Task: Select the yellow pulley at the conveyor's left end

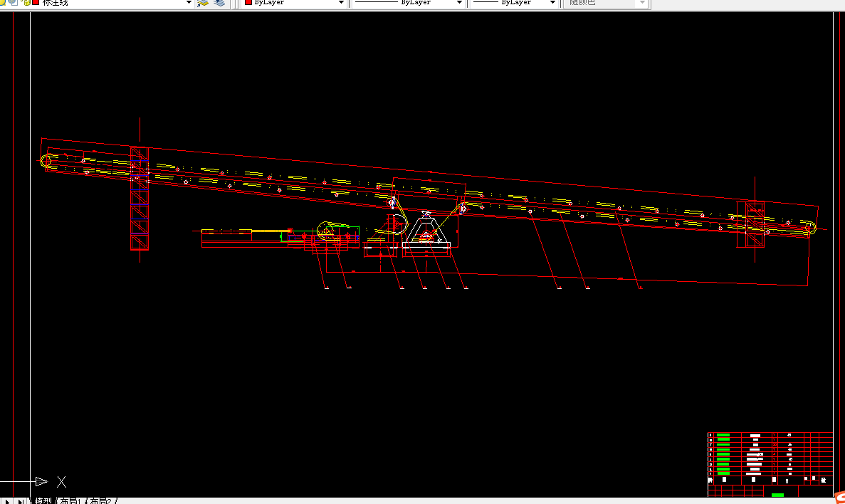Action: tap(46, 161)
